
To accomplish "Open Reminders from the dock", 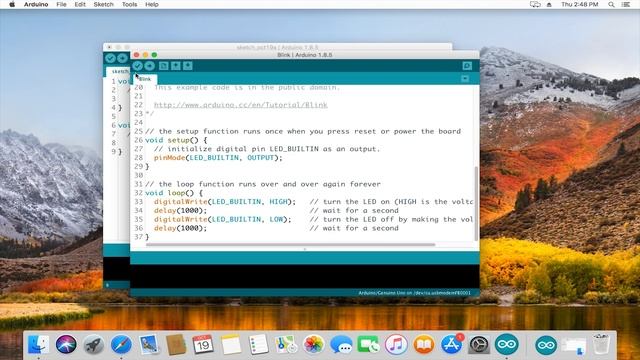I will 258,344.
